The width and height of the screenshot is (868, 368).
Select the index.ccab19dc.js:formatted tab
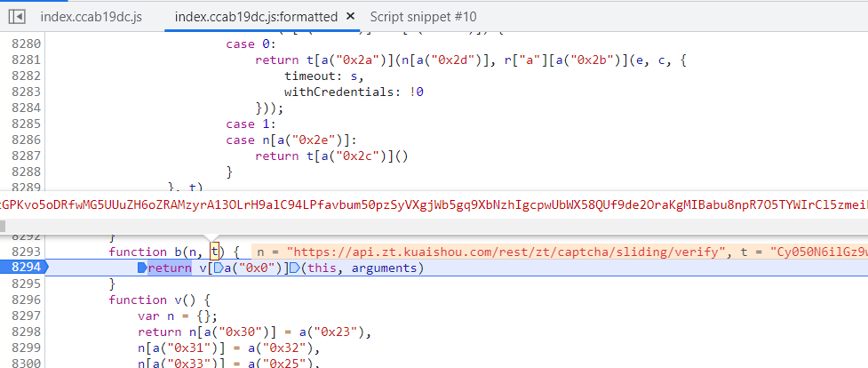point(256,17)
